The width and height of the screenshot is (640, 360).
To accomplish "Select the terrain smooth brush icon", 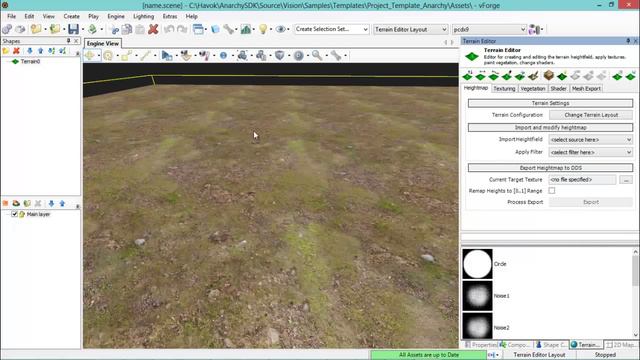I will click(x=494, y=76).
